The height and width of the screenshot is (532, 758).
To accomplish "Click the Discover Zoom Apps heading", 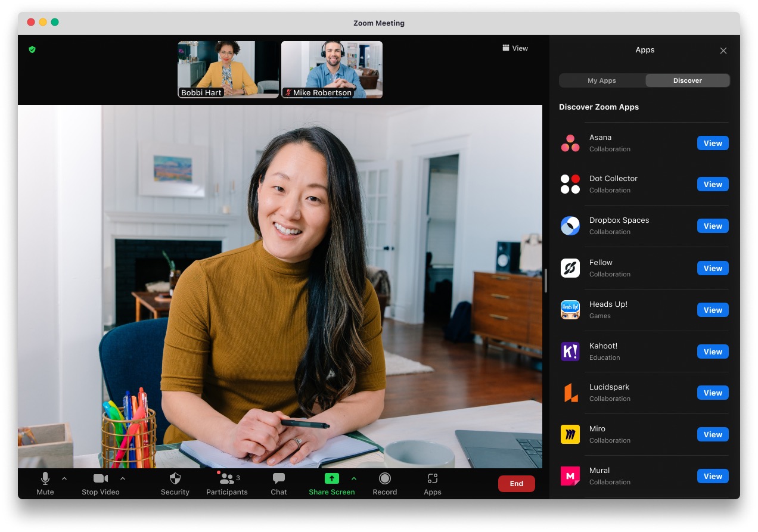I will click(x=599, y=107).
